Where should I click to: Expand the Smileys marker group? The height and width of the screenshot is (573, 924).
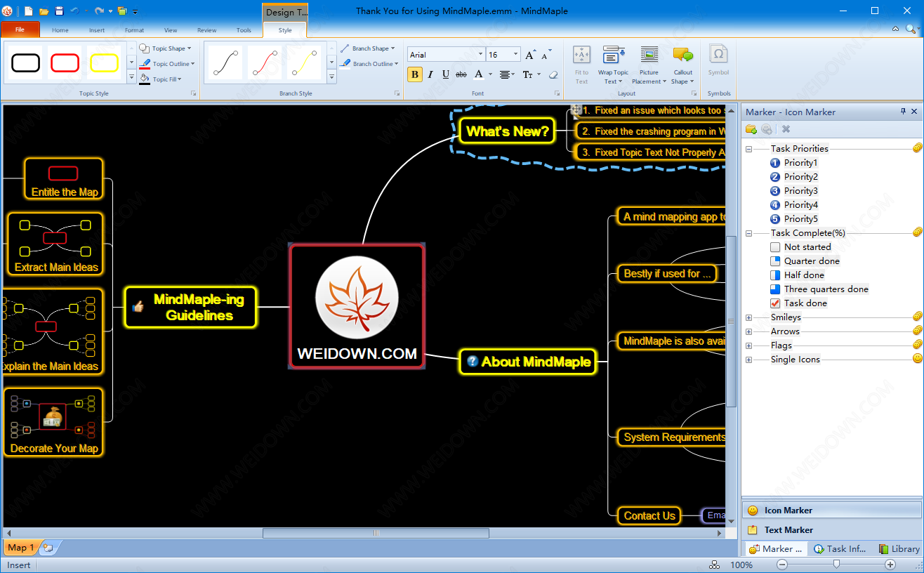(749, 317)
